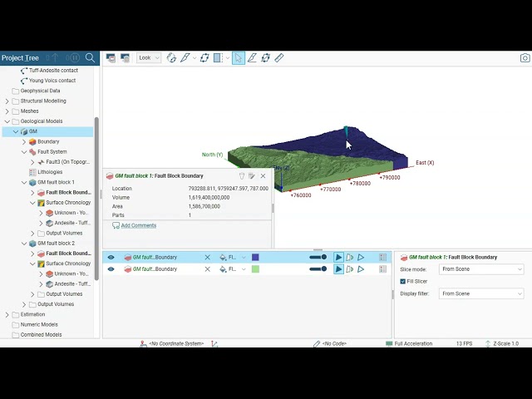Select Fault3 (On Topogr... tree item
The image size is (532, 399).
[x=67, y=162]
